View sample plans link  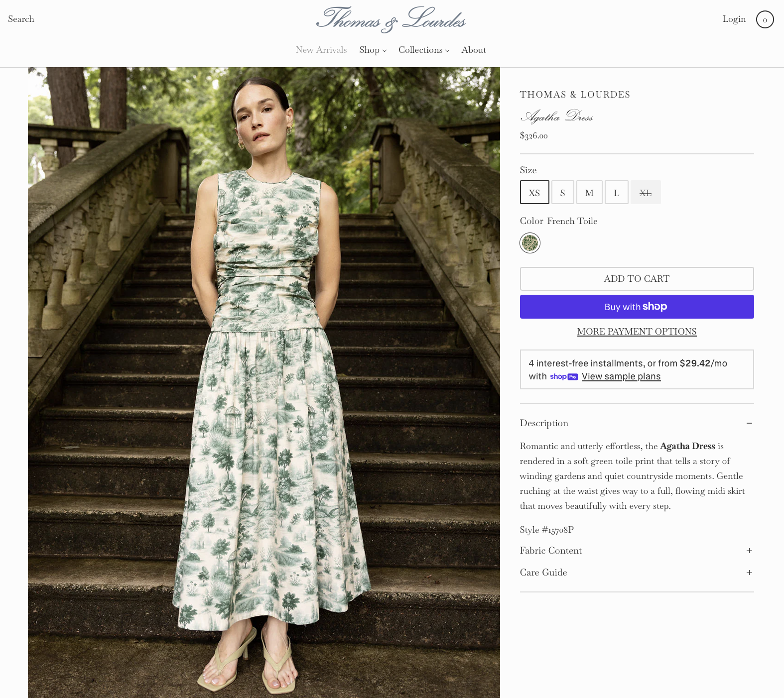pos(621,376)
